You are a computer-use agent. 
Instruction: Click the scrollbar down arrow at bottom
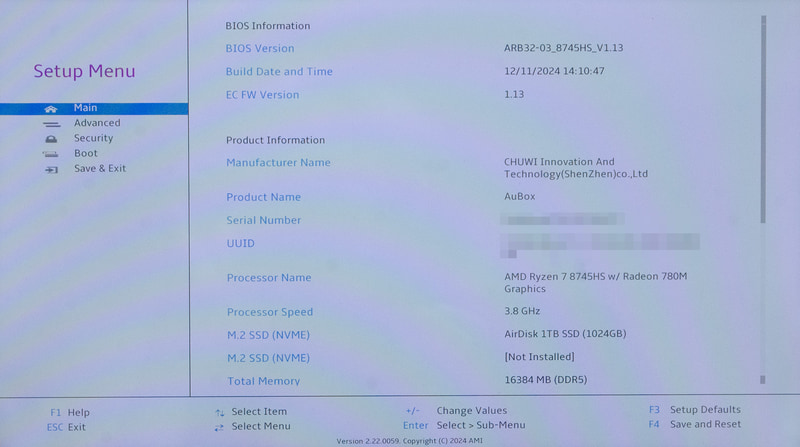click(763, 380)
